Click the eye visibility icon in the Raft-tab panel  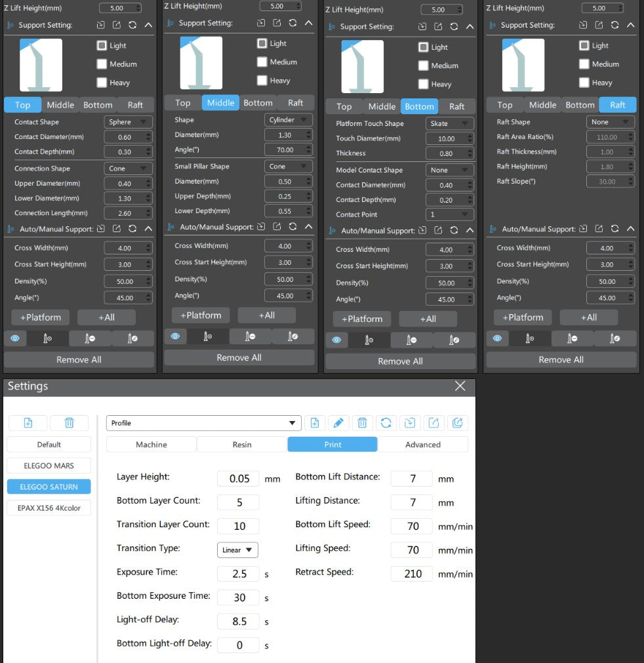click(497, 338)
